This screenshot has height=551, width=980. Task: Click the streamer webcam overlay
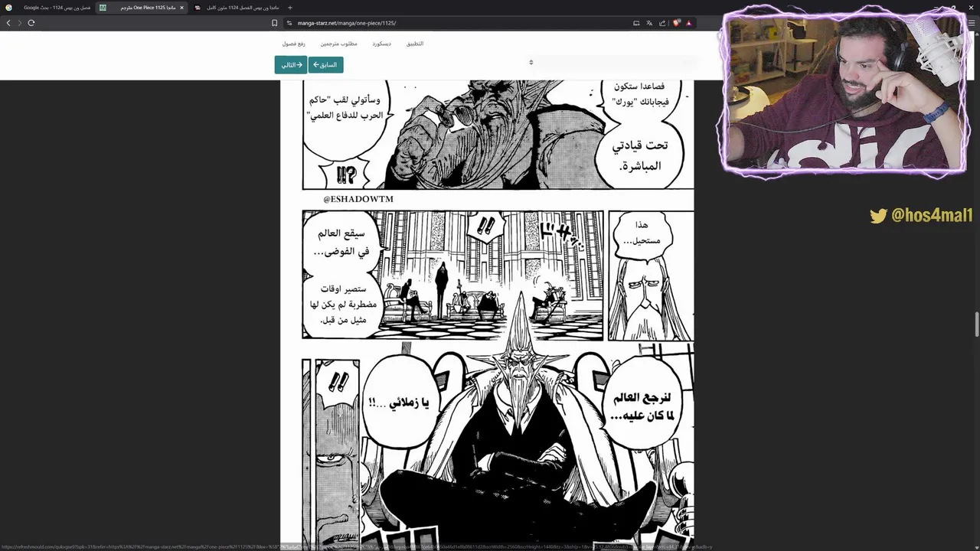coord(842,92)
